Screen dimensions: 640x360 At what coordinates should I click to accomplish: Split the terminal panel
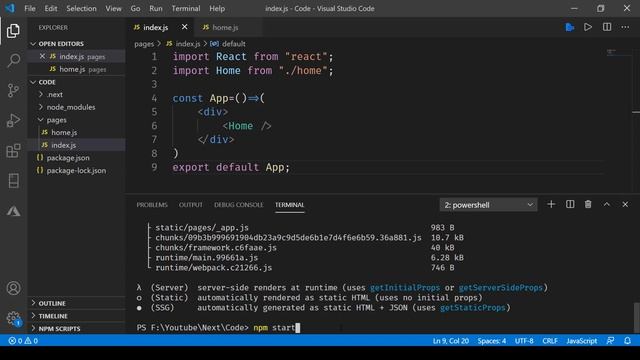coord(570,204)
